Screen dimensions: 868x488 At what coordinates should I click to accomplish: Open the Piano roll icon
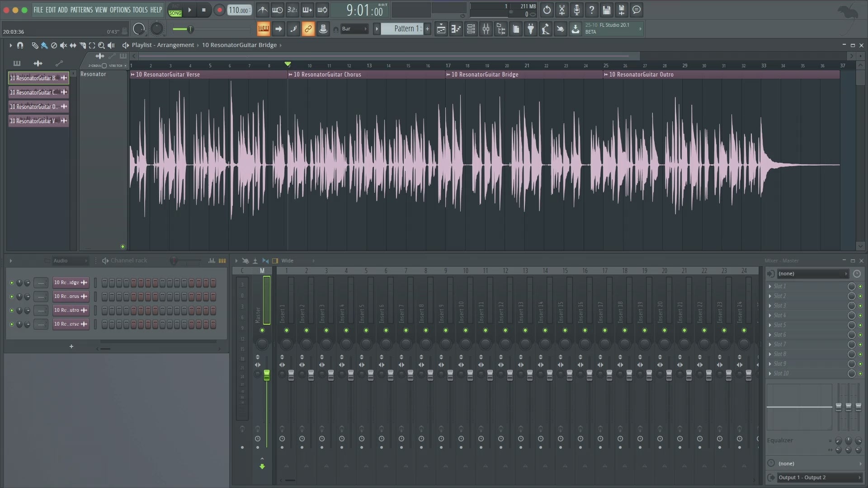pos(456,29)
